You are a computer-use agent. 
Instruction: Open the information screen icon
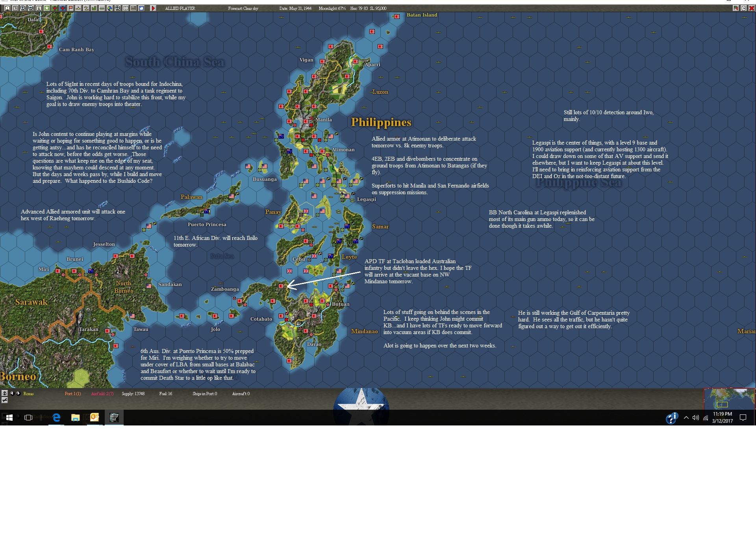coord(39,8)
